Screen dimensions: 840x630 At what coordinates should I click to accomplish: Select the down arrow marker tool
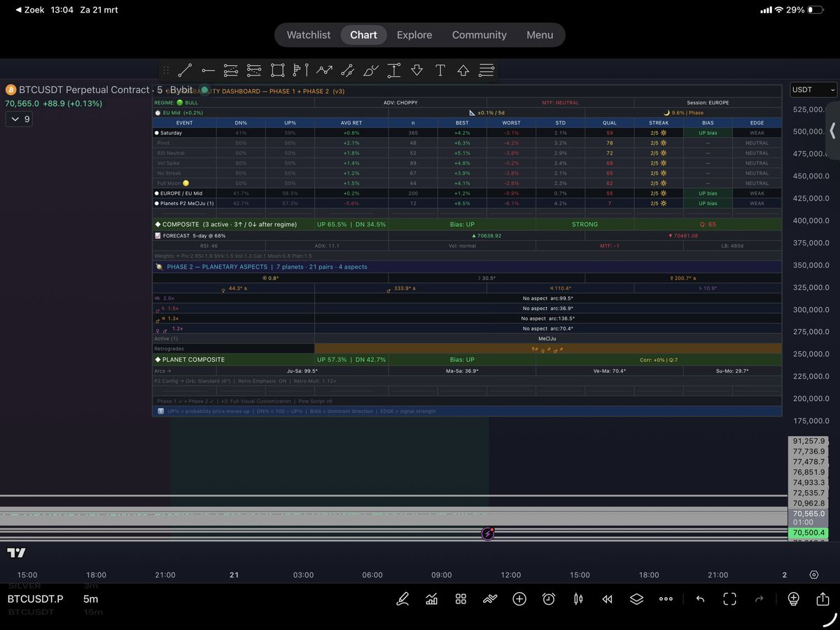[x=416, y=70]
